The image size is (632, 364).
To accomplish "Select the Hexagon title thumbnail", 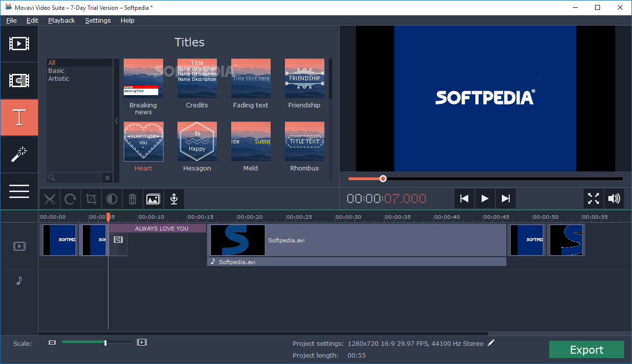I will coord(197,141).
